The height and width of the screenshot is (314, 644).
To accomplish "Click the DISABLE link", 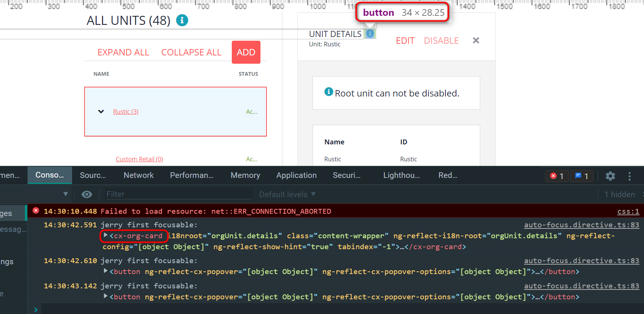I will click(441, 41).
